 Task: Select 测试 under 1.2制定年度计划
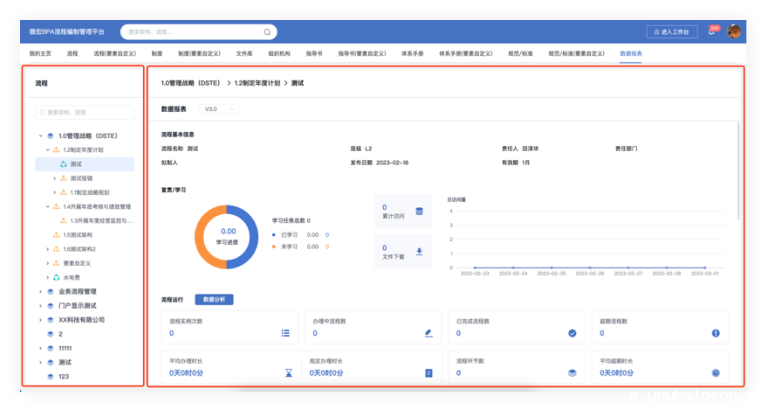[77, 163]
